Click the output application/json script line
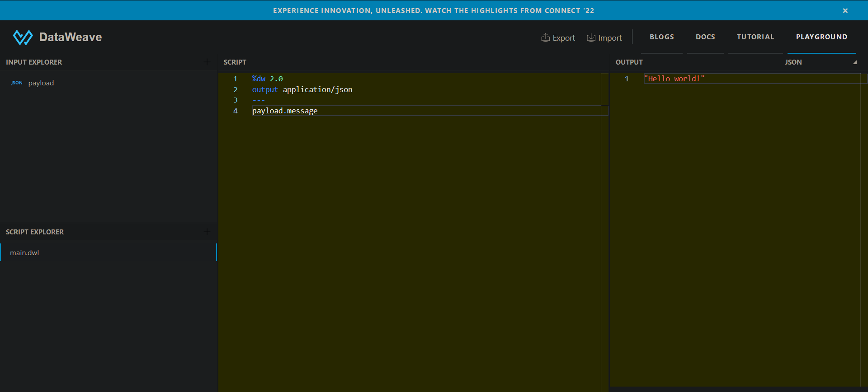 [302, 89]
